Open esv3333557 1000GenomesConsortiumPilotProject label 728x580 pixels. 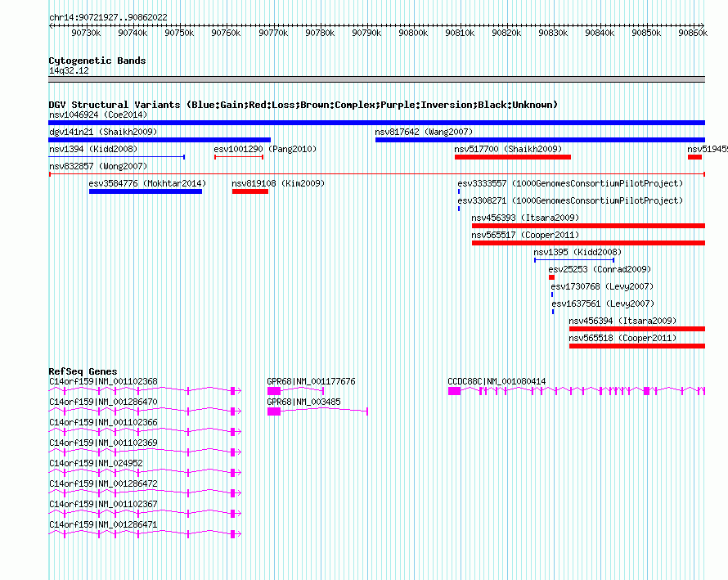coord(570,183)
